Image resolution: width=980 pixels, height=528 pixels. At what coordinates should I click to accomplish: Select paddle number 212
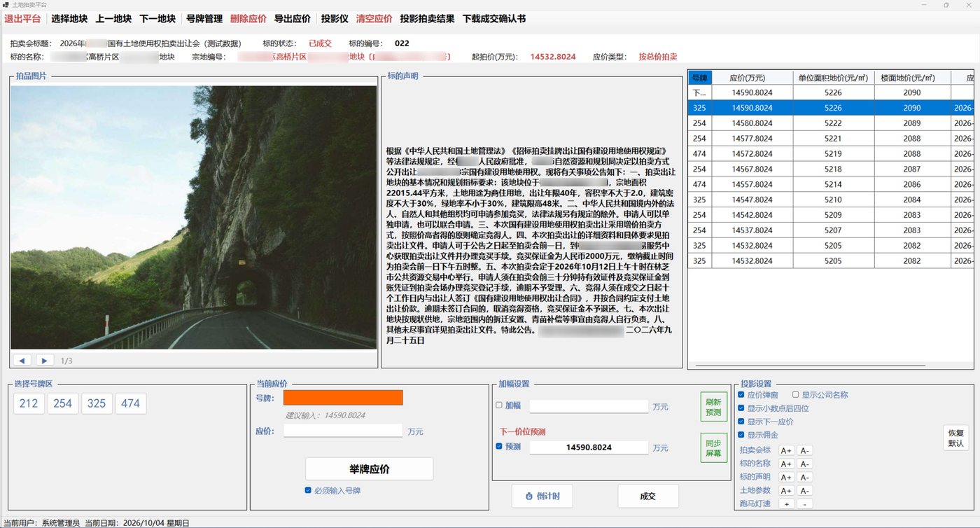[x=29, y=403]
